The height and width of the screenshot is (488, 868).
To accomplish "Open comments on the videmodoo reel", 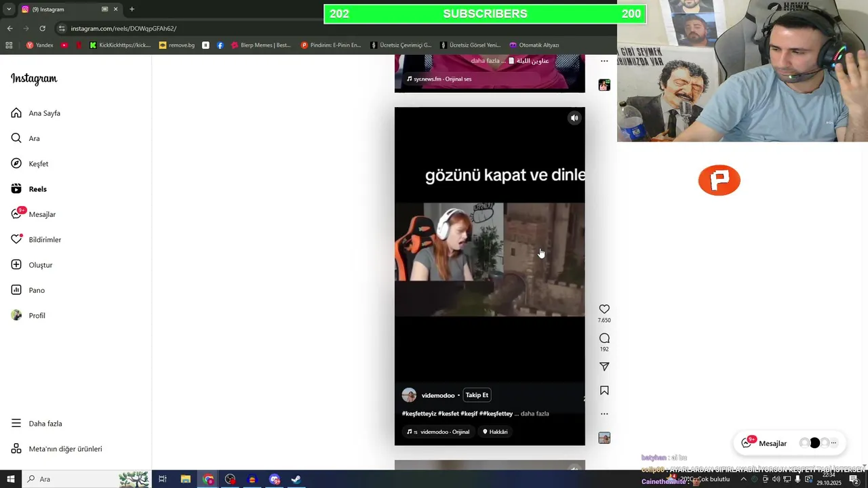I will [604, 338].
